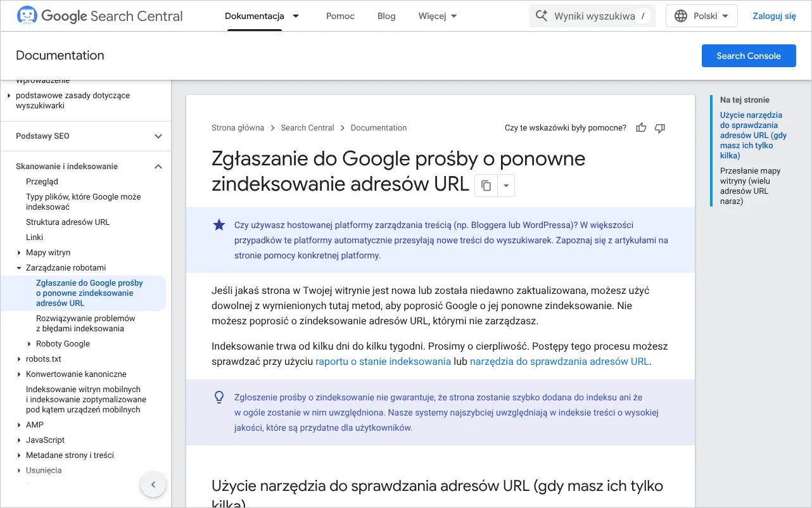Copy page using the copy icon
The height and width of the screenshot is (508, 812).
486,186
